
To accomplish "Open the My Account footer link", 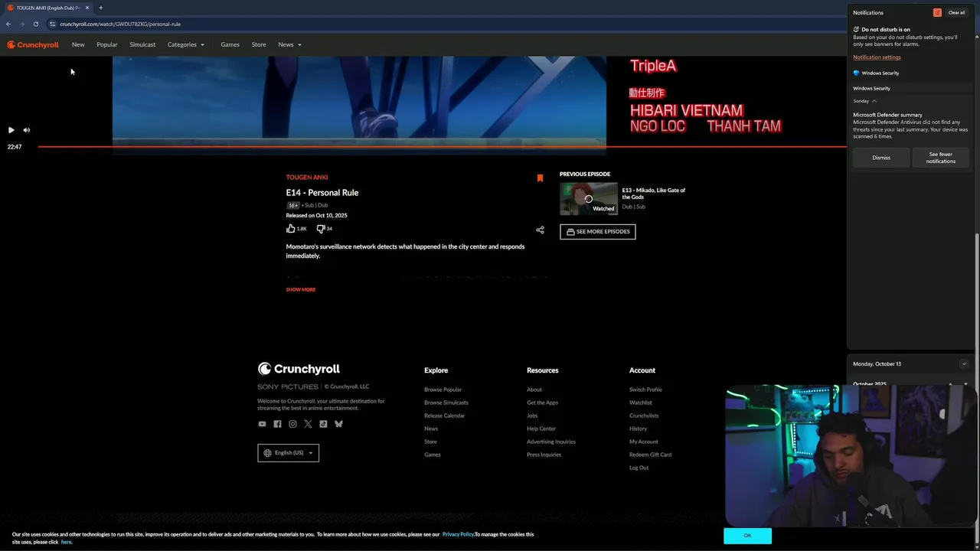I will [x=643, y=442].
